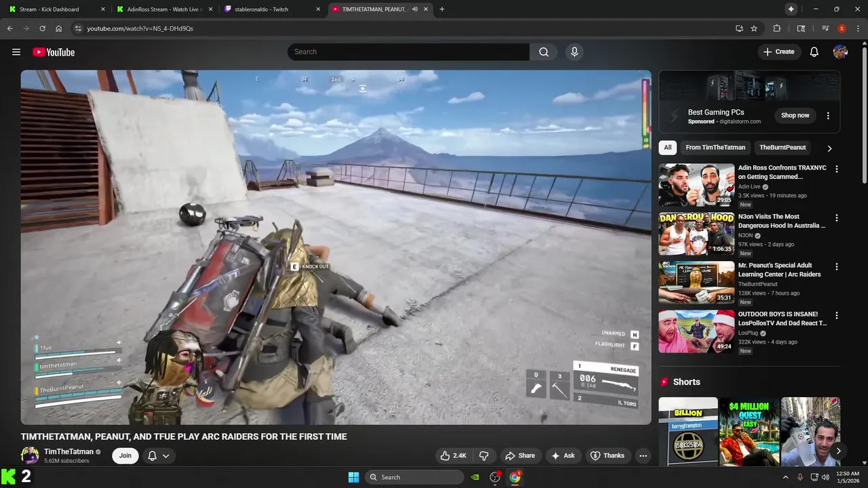Click the browser home icon
Viewport: 868px width, 488px height.
[x=59, y=28]
